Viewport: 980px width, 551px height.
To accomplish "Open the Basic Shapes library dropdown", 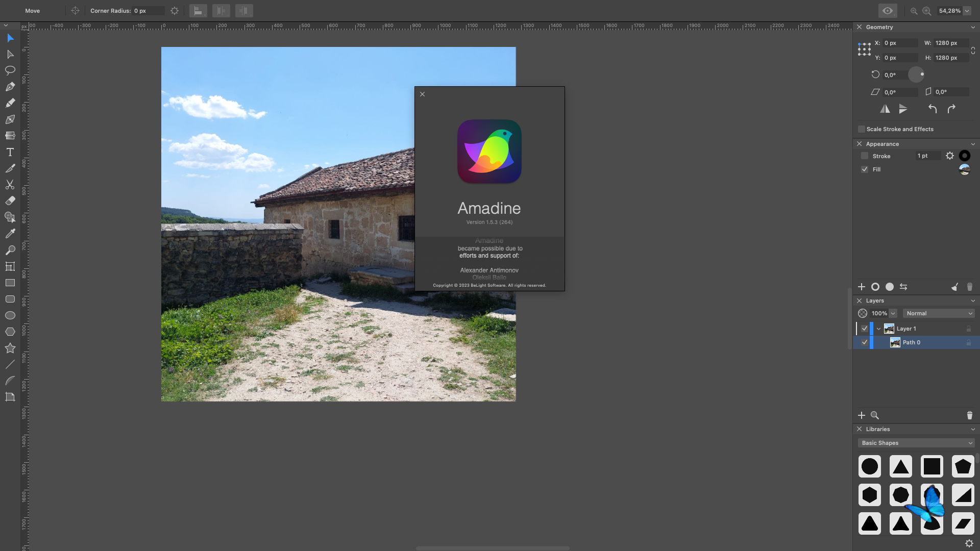I will click(917, 443).
